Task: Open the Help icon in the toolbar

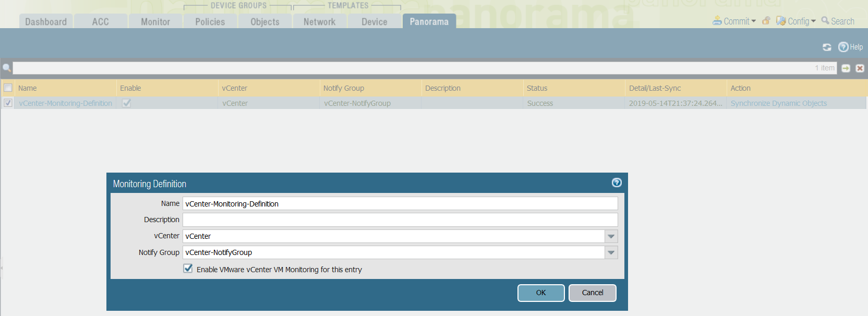Action: pyautogui.click(x=843, y=47)
